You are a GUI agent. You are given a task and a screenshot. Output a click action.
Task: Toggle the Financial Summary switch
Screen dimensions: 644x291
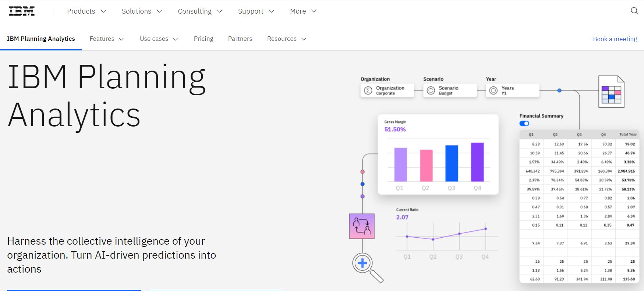point(524,124)
